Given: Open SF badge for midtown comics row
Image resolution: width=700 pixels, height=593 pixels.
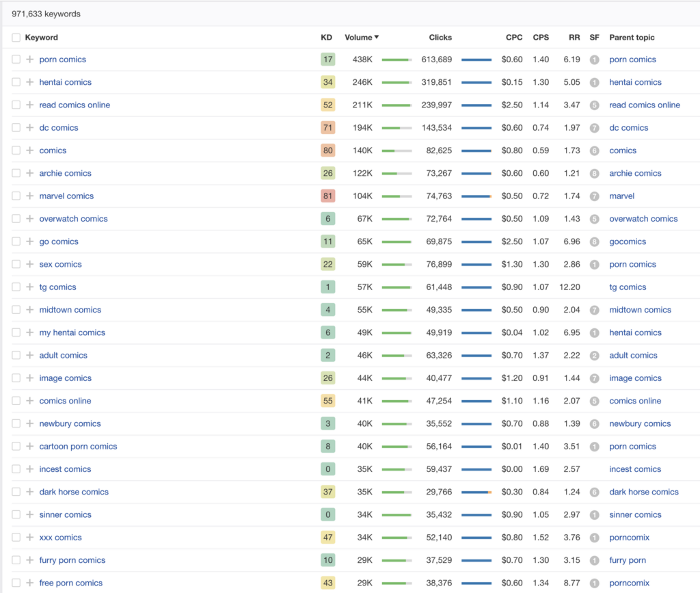Looking at the screenshot, I should pos(594,310).
